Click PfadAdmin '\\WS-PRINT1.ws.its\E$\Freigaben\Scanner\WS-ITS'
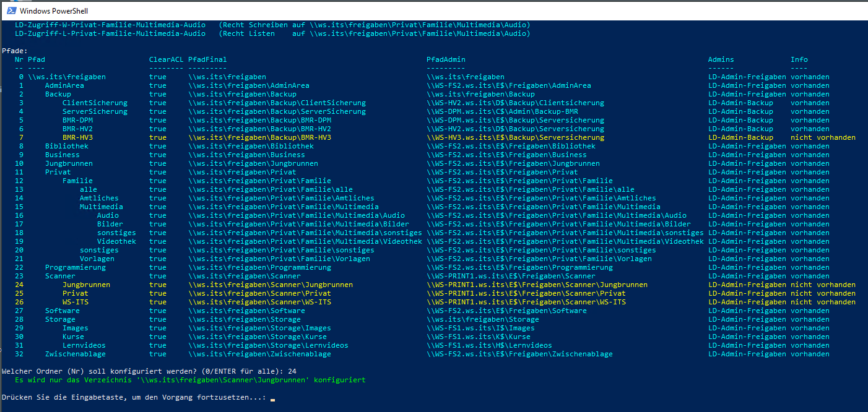The image size is (868, 412). coord(526,302)
